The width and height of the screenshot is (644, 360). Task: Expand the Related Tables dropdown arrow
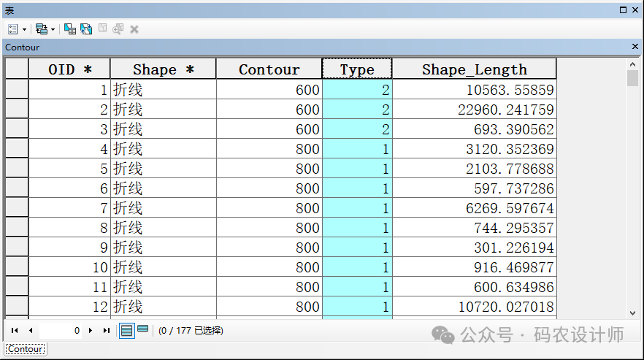click(53, 29)
